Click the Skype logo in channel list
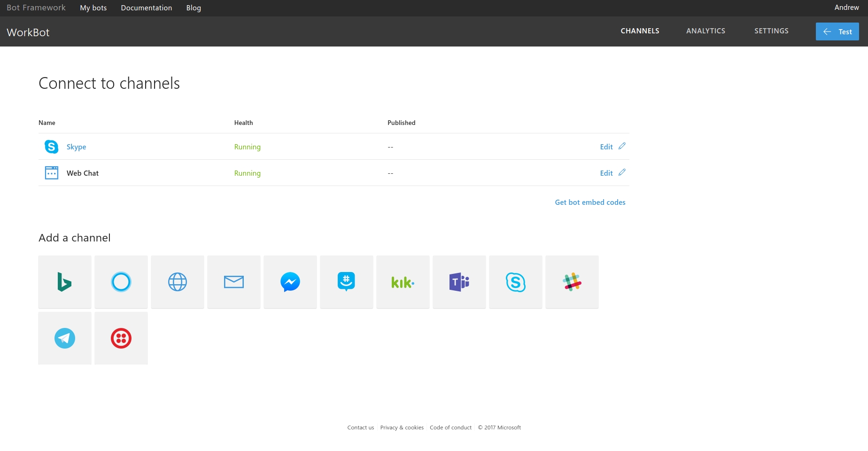This screenshot has width=868, height=451. pos(52,147)
